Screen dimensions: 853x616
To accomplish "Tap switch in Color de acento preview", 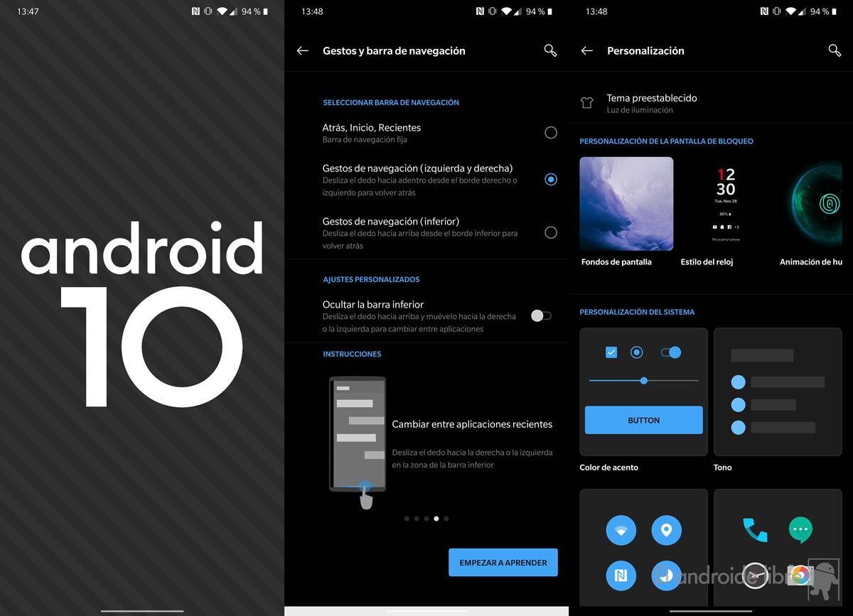I will (x=671, y=352).
